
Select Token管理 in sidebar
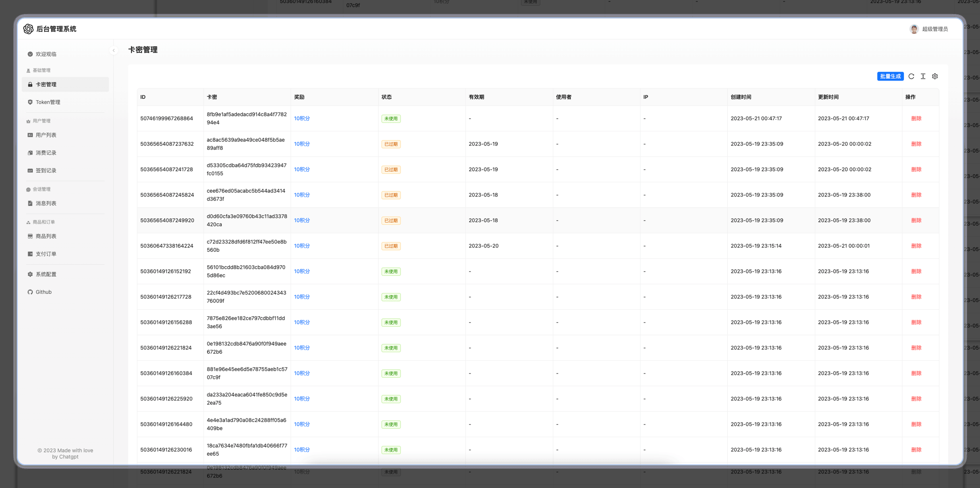[x=48, y=102]
